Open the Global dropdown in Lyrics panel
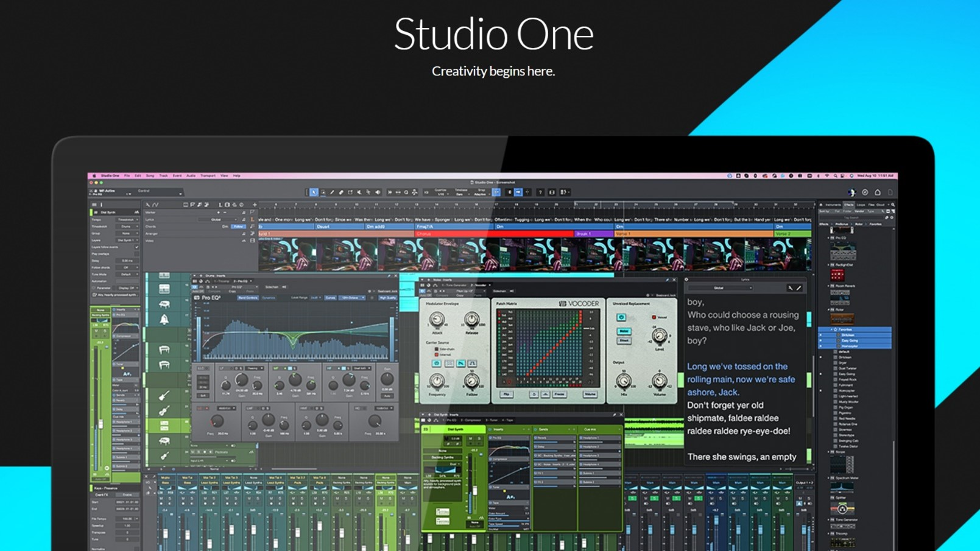The width and height of the screenshot is (980, 551). [721, 288]
